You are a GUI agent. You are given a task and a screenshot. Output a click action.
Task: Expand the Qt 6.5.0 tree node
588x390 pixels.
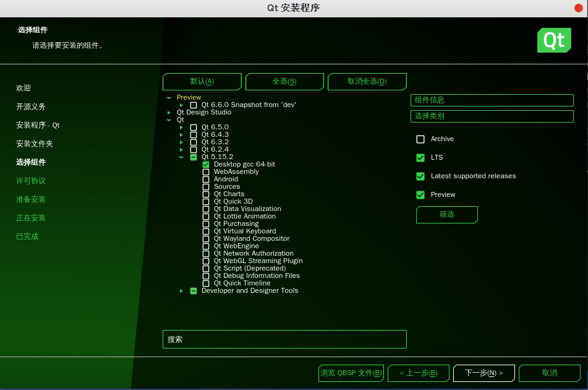[181, 128]
